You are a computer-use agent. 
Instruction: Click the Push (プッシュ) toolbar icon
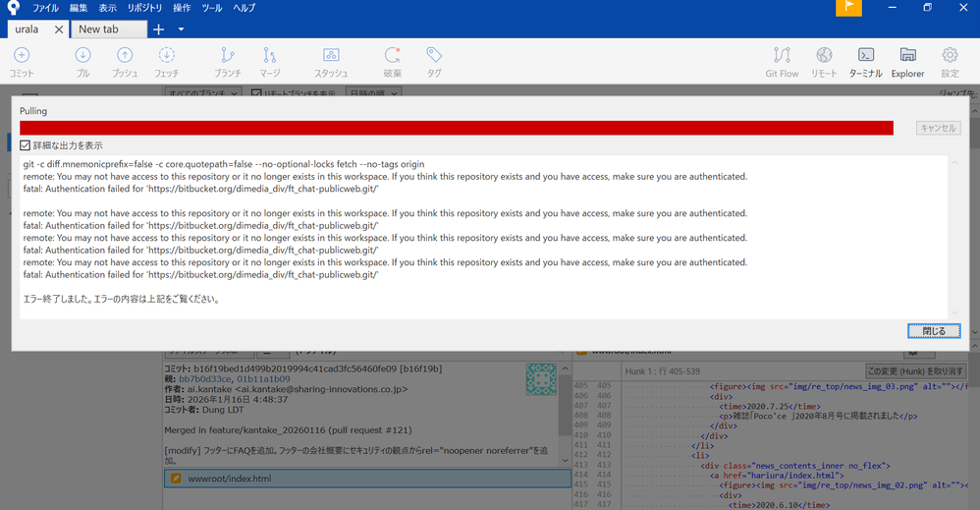click(125, 55)
